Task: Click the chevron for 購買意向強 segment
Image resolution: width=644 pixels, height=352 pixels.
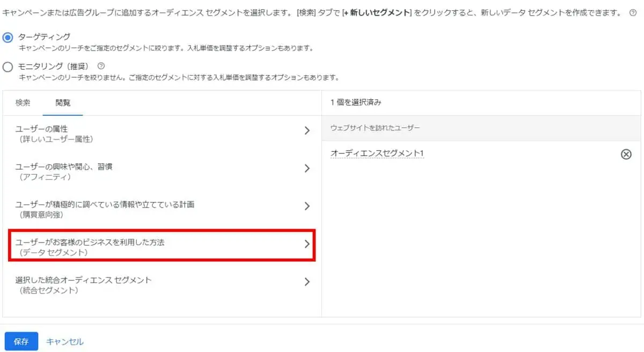Action: click(x=307, y=206)
